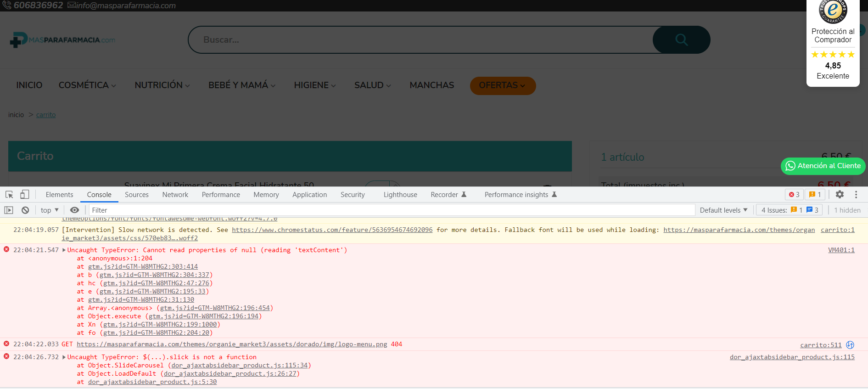This screenshot has width=868, height=389.
Task: Open the top JavaScript context dropdown
Action: click(x=50, y=210)
